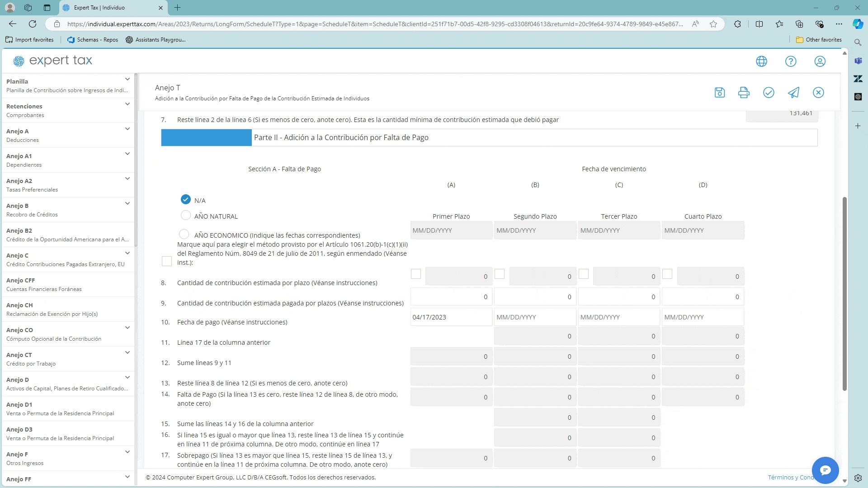Expand the Anejo A2 sidebar section
Viewport: 868px width, 488px height.
coord(127,179)
